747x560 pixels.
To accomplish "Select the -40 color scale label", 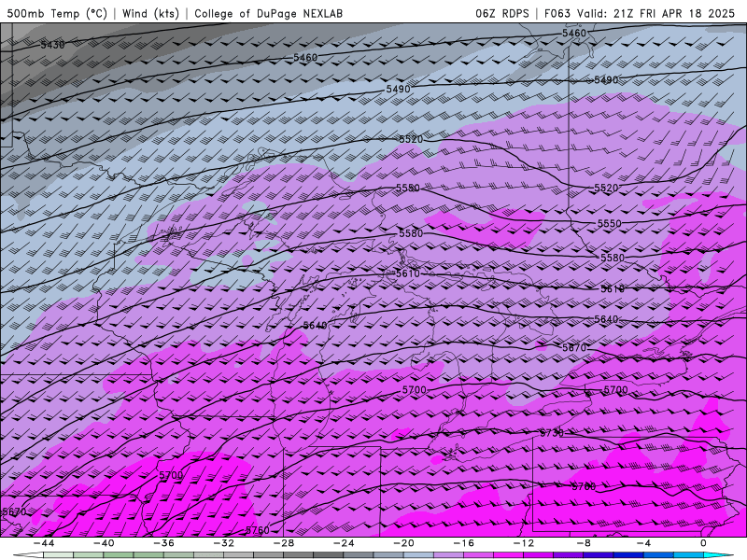I will pyautogui.click(x=104, y=543).
